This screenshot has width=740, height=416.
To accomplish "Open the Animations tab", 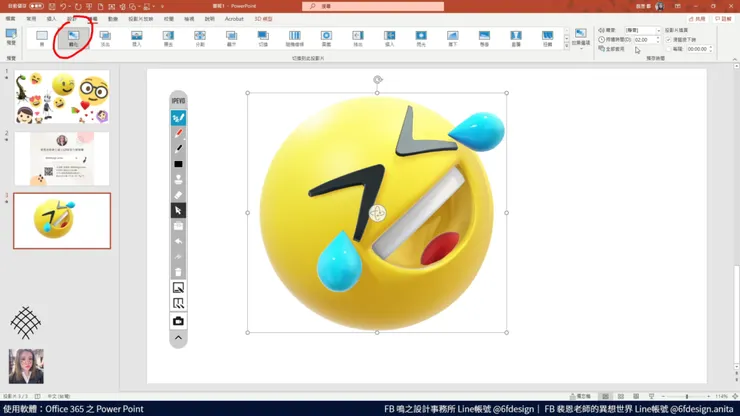I will click(113, 19).
